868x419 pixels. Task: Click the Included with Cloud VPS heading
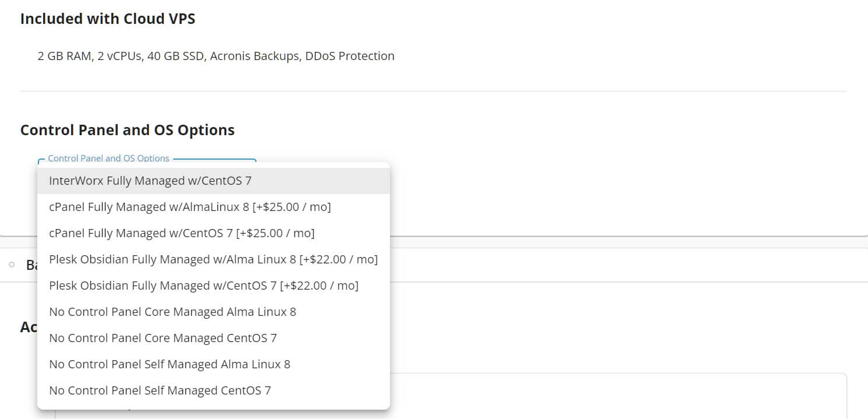[108, 19]
